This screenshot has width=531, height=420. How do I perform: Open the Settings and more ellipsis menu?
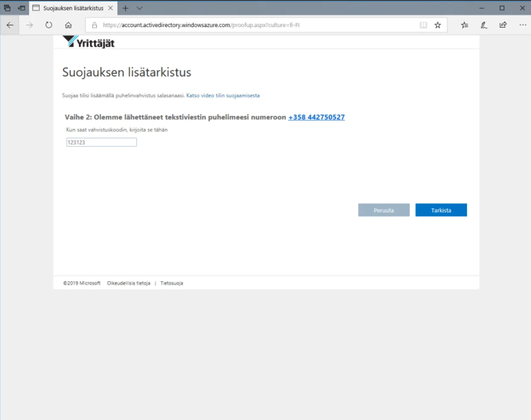tap(523, 25)
